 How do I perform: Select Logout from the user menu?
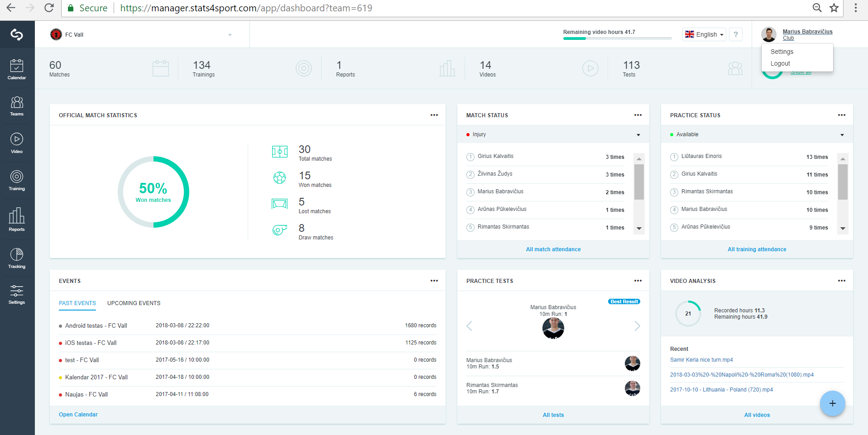pos(780,64)
